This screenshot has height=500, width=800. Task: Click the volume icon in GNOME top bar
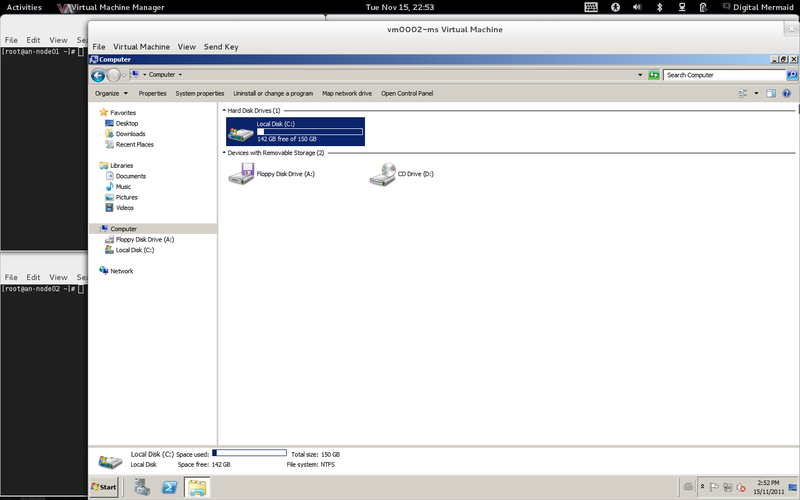[637, 7]
